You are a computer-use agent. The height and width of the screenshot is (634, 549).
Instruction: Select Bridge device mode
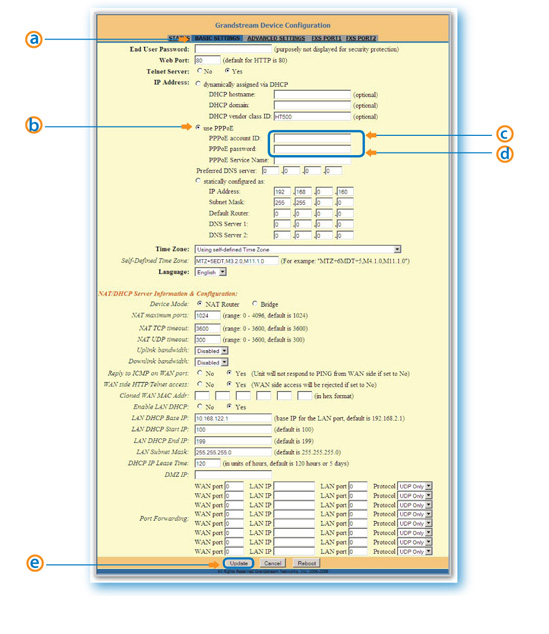click(x=255, y=303)
